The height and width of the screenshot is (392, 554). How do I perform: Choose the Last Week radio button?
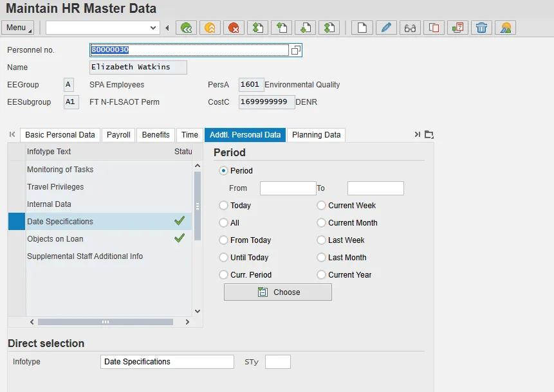[322, 240]
